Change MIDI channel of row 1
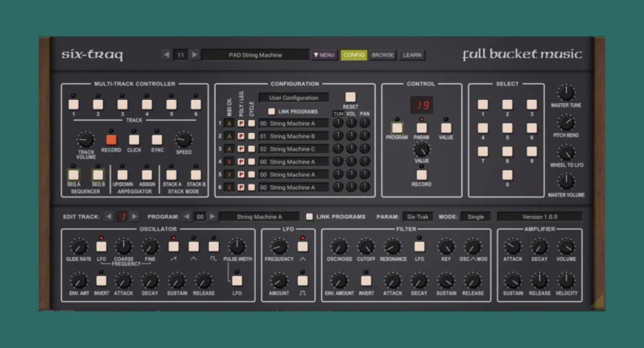 (229, 123)
